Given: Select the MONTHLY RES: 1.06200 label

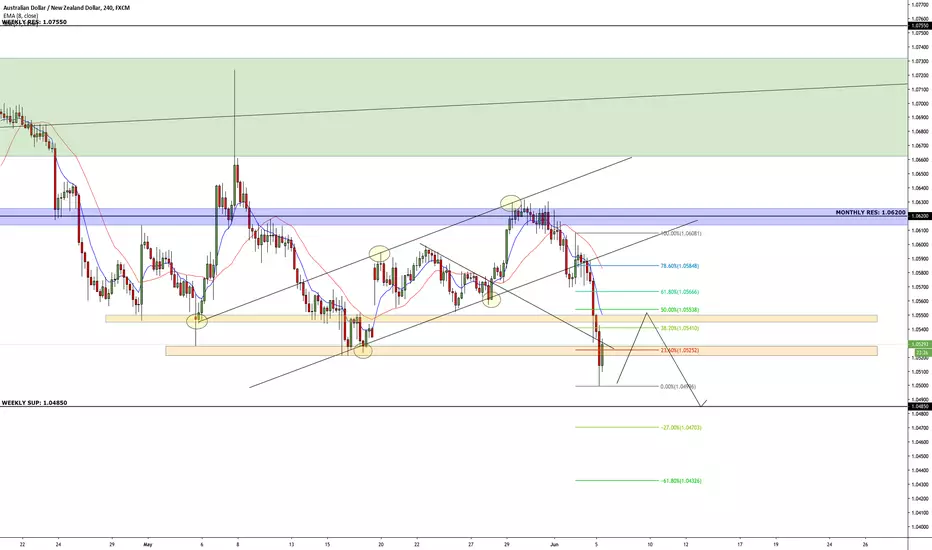Looking at the screenshot, I should (x=870, y=212).
